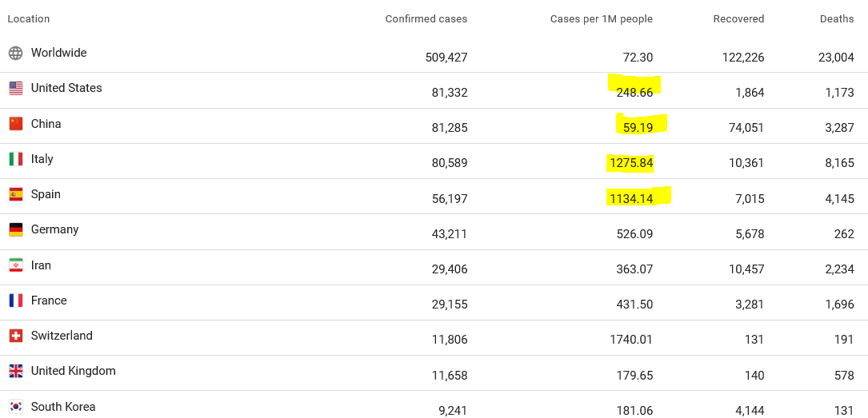Screen dimensions: 868x418
Task: Click the Worldwide globe icon
Action: [x=16, y=54]
